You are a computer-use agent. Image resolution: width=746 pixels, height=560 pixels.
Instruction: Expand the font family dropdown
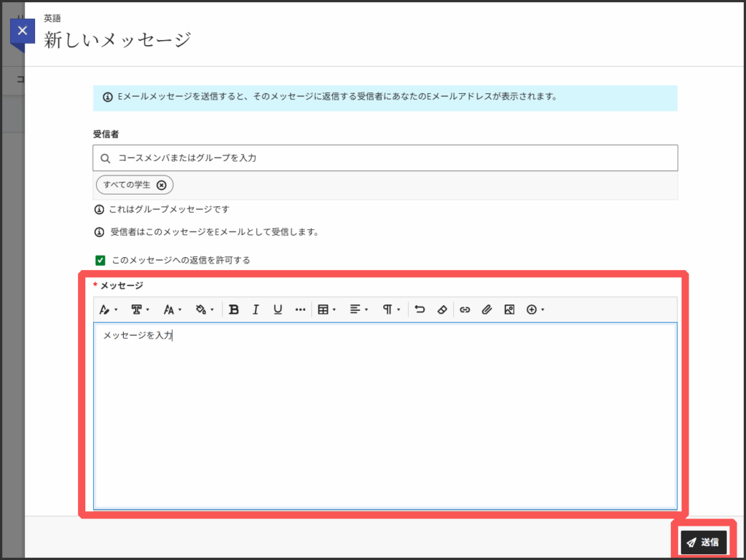pyautogui.click(x=140, y=309)
